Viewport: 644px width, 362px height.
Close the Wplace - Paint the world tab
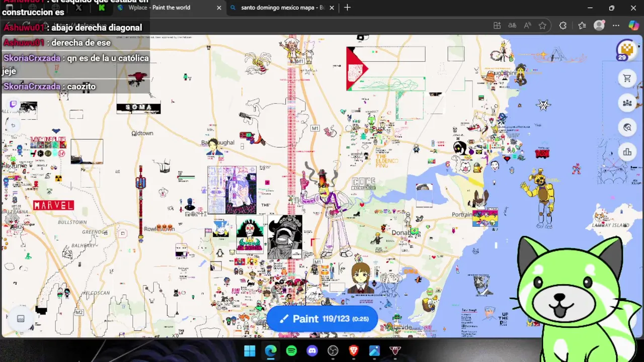[219, 8]
